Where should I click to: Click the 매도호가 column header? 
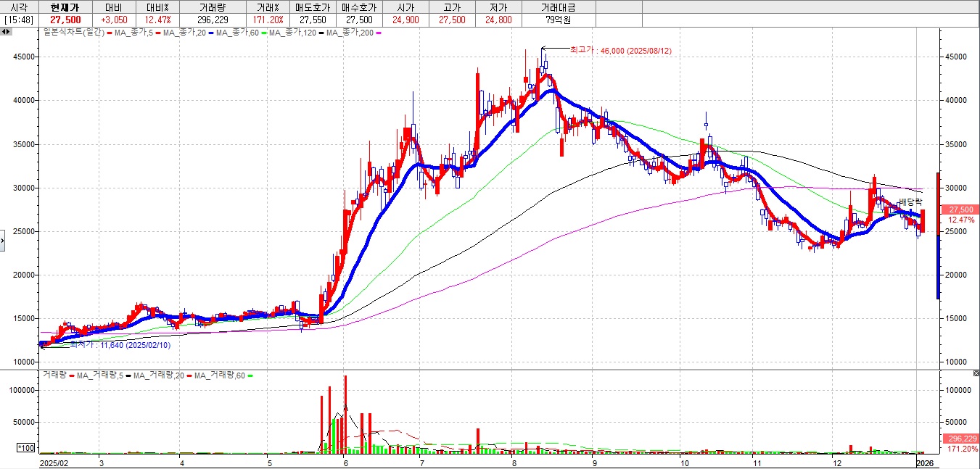(314, 7)
